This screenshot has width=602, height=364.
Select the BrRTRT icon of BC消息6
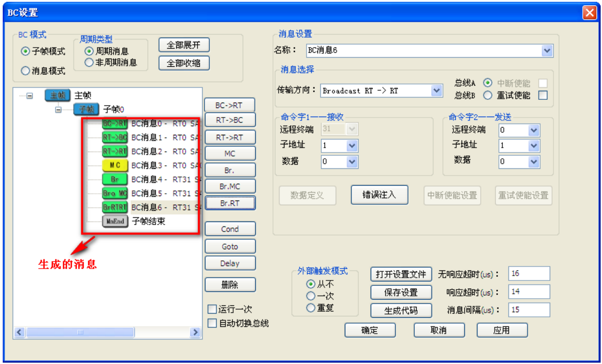tap(115, 208)
